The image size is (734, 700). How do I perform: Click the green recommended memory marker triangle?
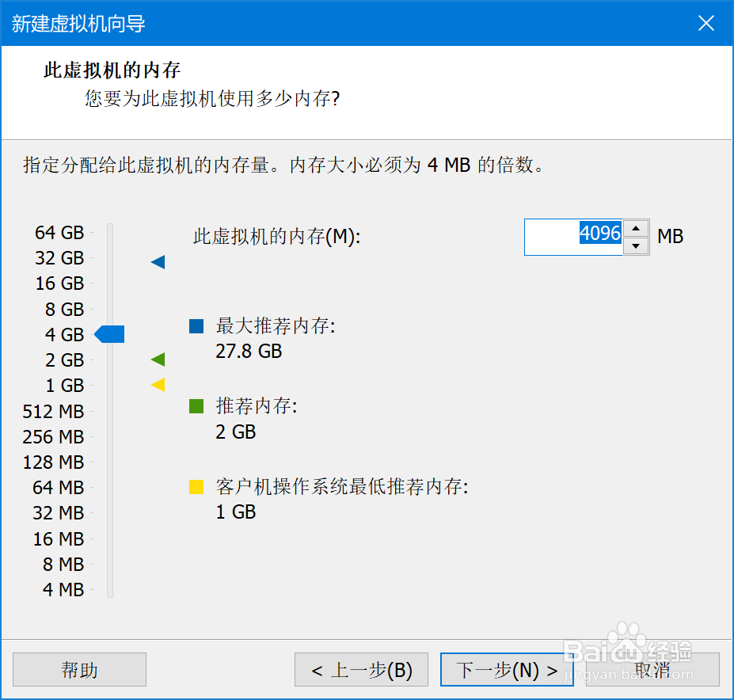click(158, 360)
